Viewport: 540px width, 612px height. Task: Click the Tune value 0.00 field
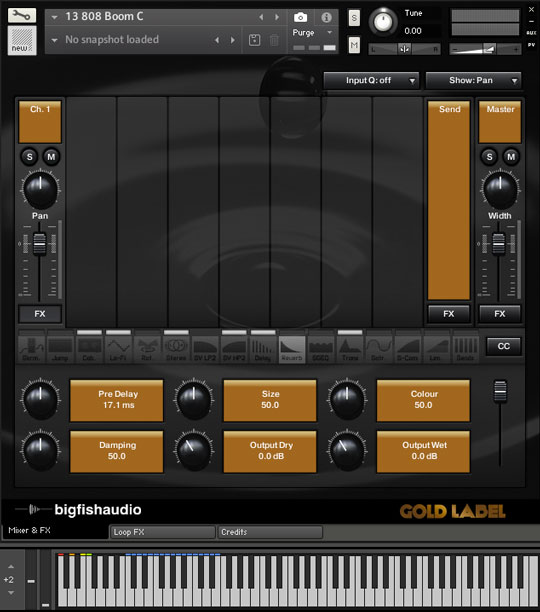pos(413,31)
